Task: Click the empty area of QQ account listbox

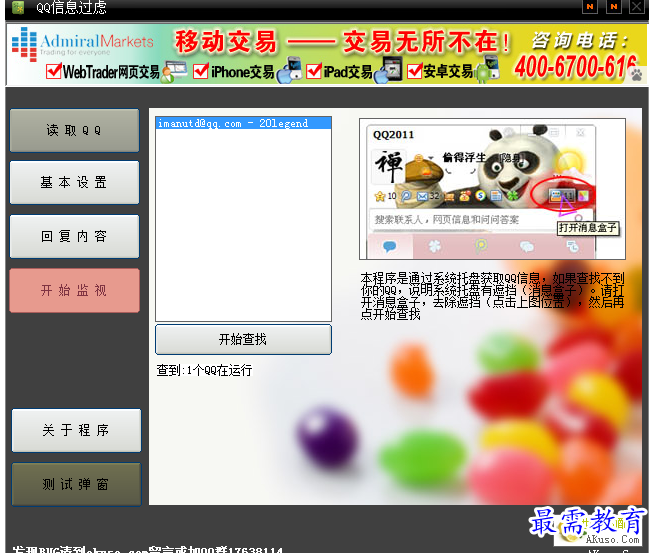Action: 243,225
